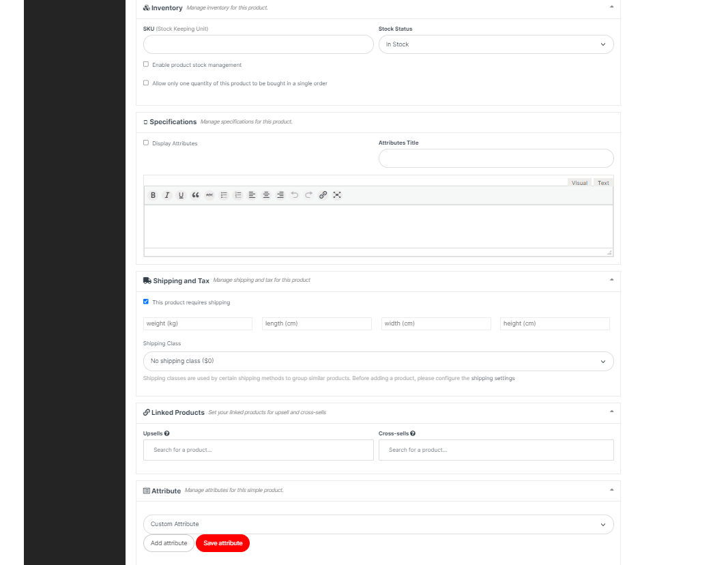Click inside the specifications editor text area
The image size is (728, 565).
tap(379, 227)
